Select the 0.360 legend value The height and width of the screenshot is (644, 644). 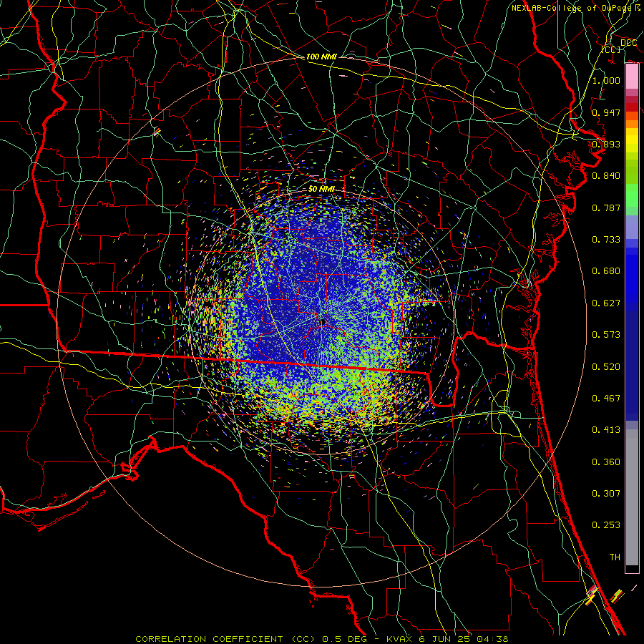[x=606, y=462]
